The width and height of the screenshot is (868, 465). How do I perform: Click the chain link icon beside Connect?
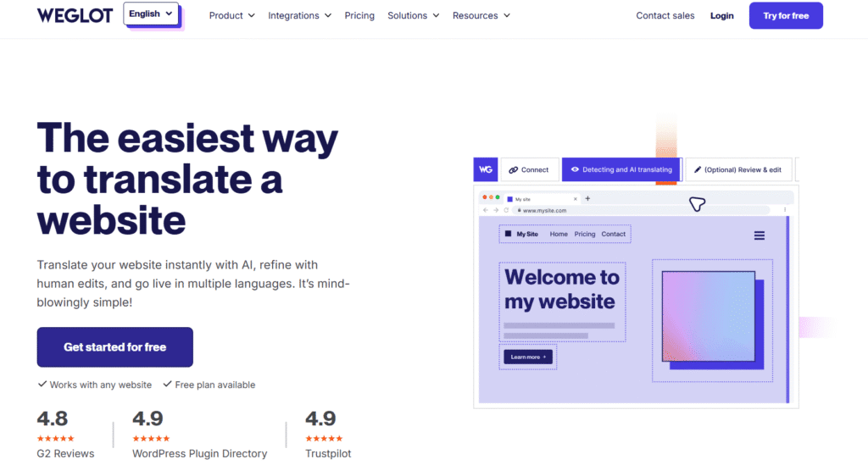513,169
